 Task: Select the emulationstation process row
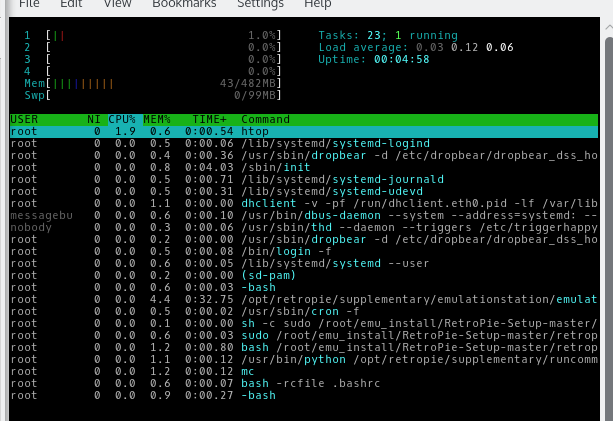click(x=300, y=300)
